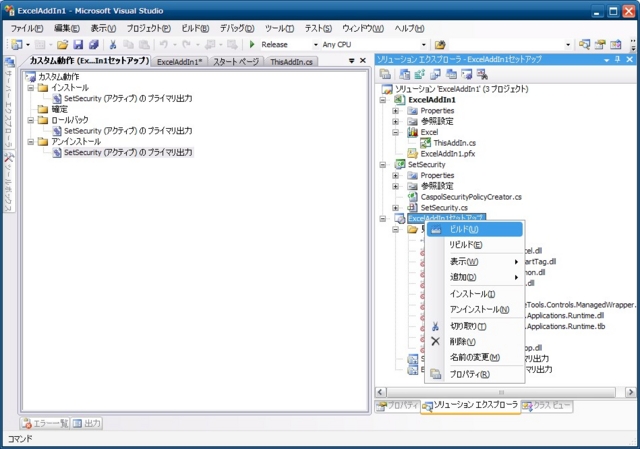Open the ファイル(F) menu
This screenshot has height=449, width=640.
pos(27,28)
